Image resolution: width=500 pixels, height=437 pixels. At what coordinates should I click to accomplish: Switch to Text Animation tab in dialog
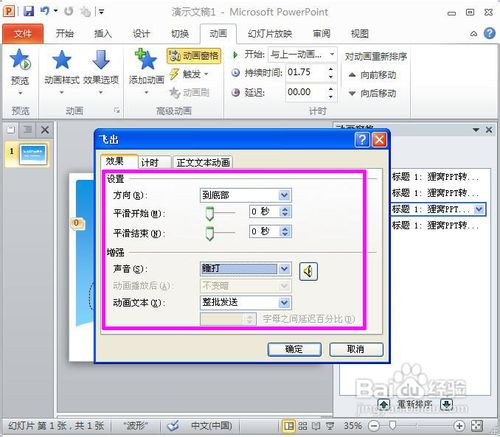(x=203, y=163)
